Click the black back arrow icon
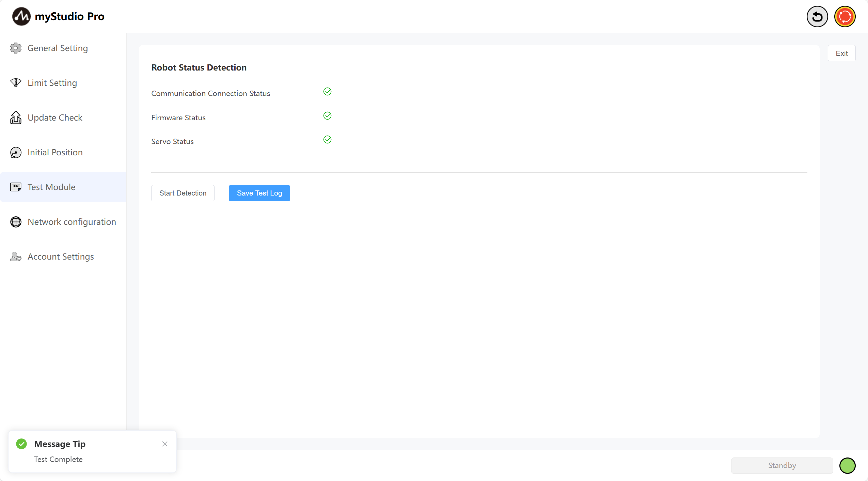Viewport: 868px width, 481px height. click(x=817, y=16)
